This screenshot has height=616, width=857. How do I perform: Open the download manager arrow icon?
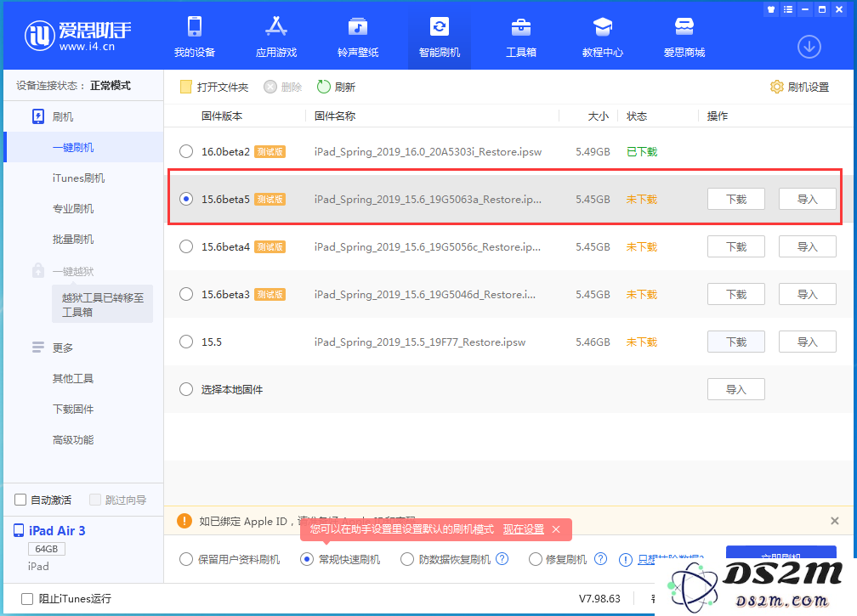(x=809, y=47)
